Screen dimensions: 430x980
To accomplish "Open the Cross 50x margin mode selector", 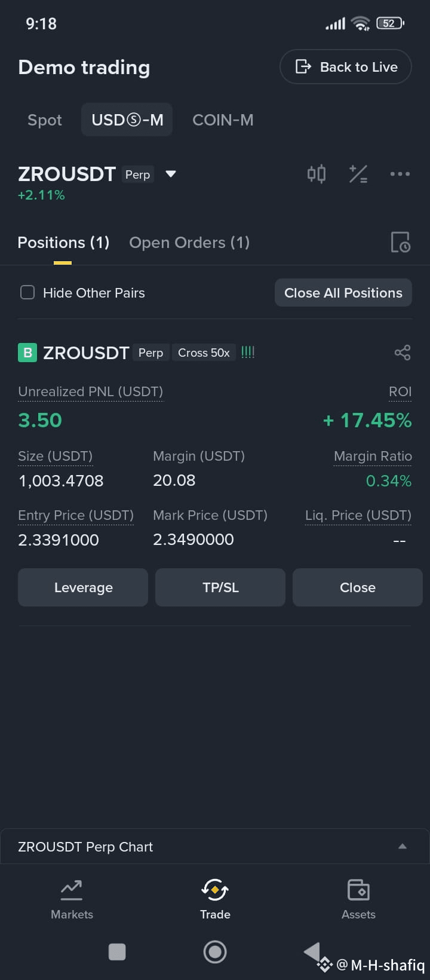I will click(204, 353).
